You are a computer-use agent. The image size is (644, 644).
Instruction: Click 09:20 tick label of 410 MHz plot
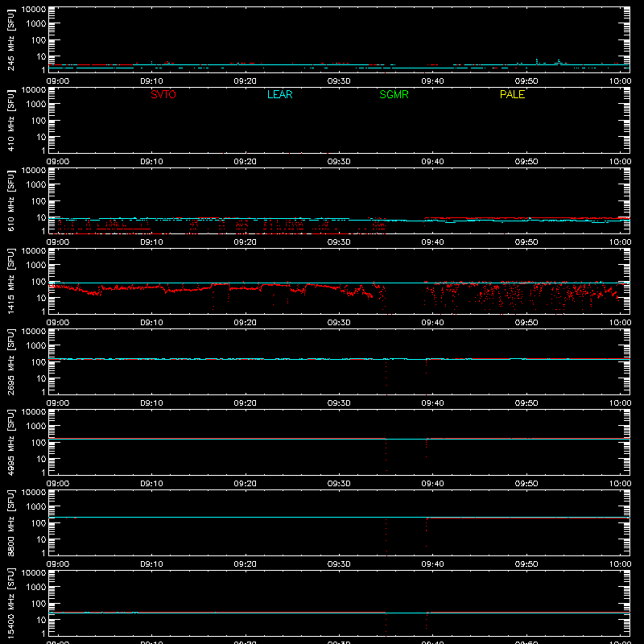tap(246, 162)
